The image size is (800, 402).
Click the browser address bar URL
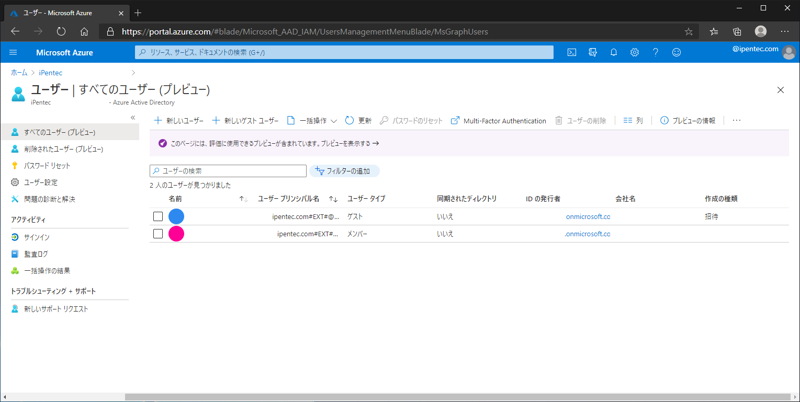coord(305,32)
